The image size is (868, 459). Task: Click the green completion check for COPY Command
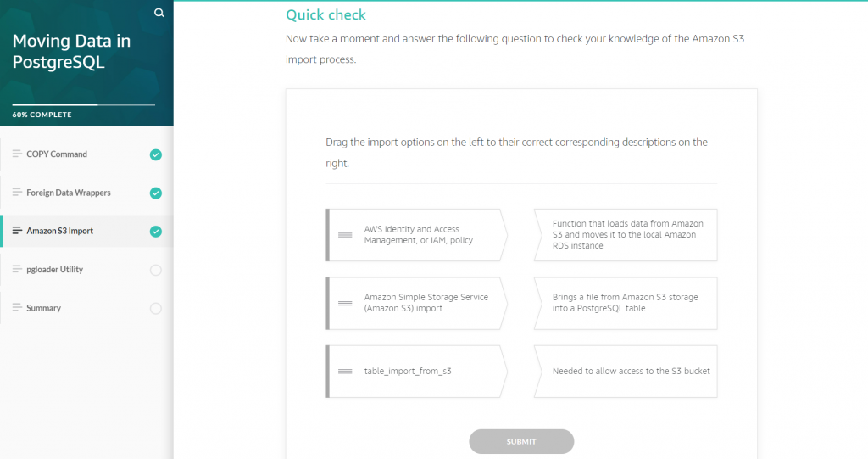[x=156, y=154]
